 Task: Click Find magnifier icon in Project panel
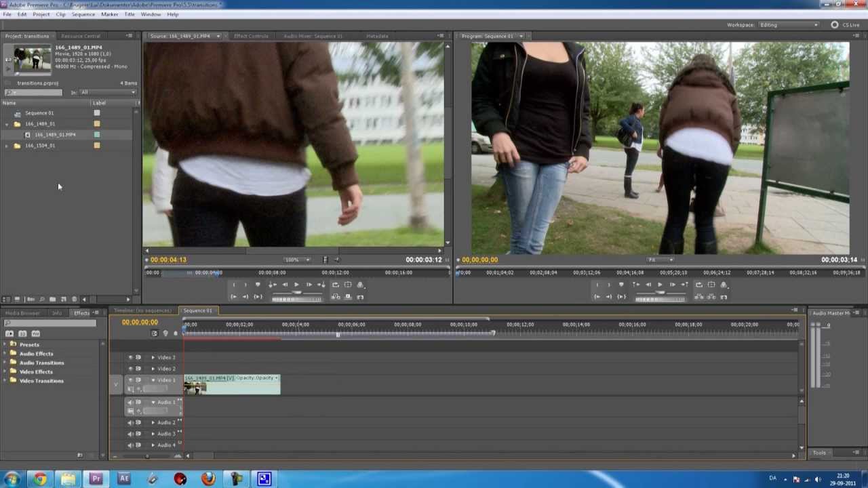pos(41,299)
